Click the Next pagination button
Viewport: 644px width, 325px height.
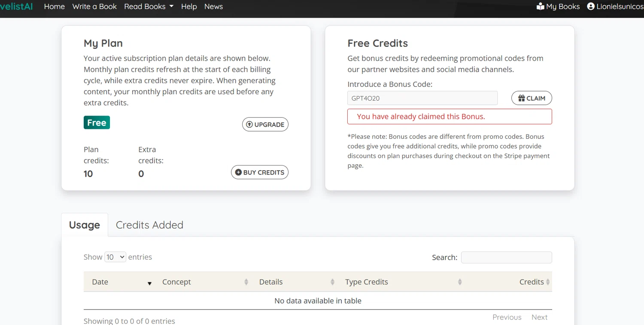coord(539,317)
